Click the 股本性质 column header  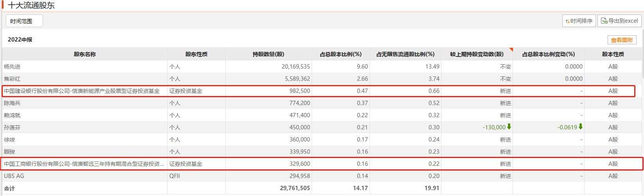613,54
